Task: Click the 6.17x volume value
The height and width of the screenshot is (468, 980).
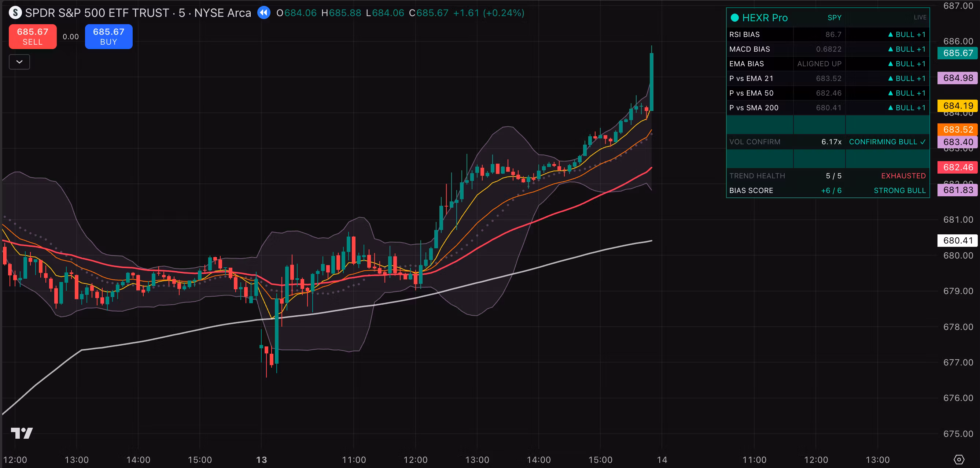Action: pyautogui.click(x=831, y=142)
